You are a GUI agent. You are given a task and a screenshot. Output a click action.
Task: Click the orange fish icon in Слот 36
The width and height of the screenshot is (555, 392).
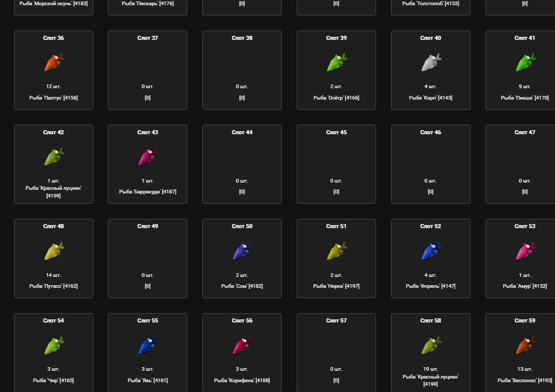click(54, 62)
